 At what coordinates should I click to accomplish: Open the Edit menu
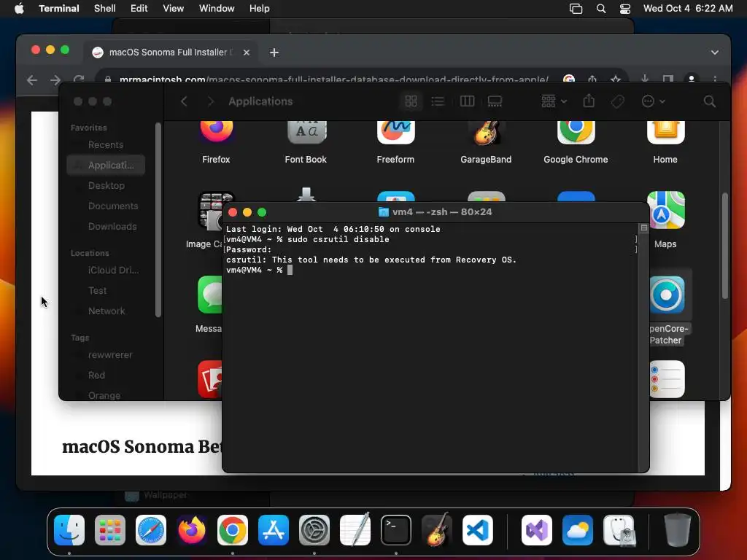click(139, 8)
